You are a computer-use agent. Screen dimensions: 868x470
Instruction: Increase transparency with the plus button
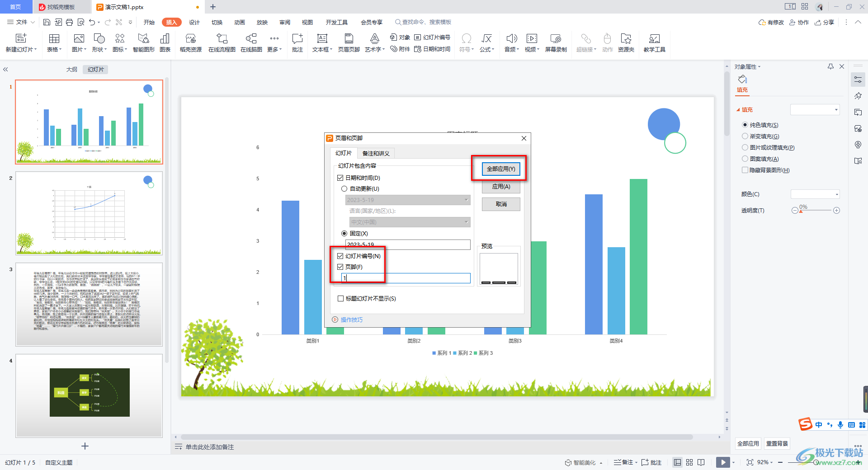(837, 211)
